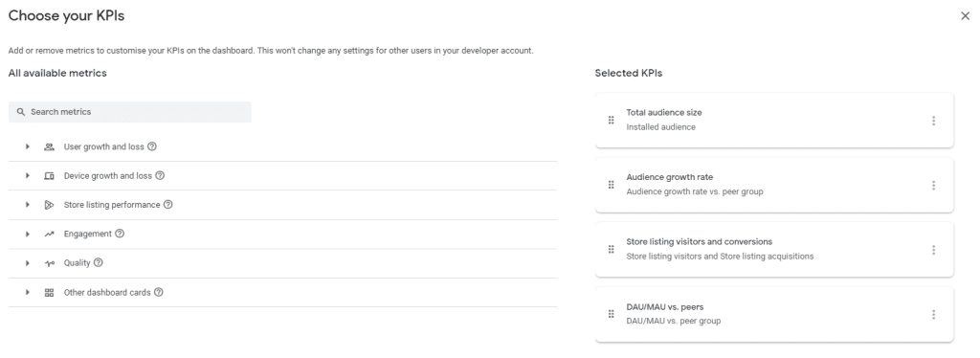Select the Device growth and loss label

pyautogui.click(x=108, y=175)
